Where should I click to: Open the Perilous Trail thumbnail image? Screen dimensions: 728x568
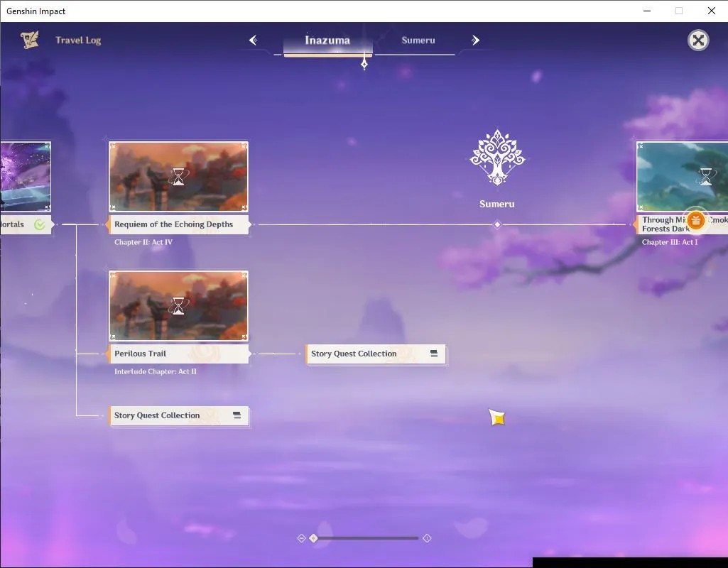point(178,306)
